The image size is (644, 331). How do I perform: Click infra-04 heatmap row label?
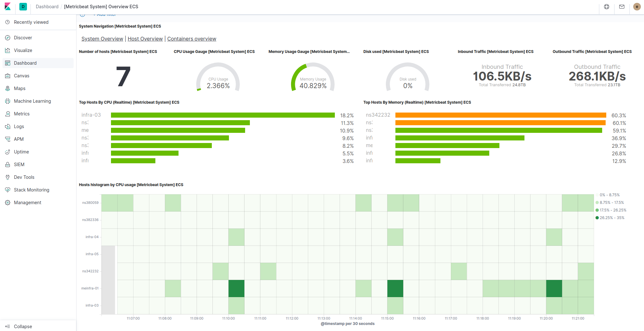(x=92, y=237)
